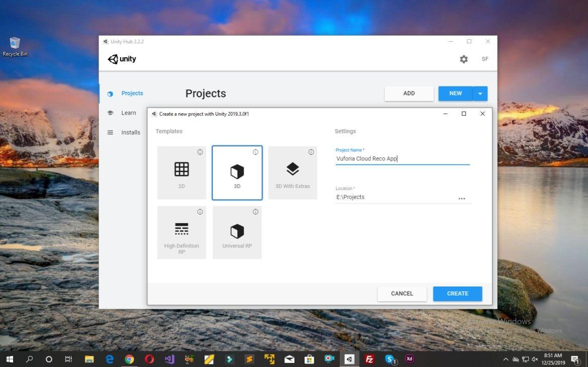Launch Opera browser from the taskbar

pos(149,359)
